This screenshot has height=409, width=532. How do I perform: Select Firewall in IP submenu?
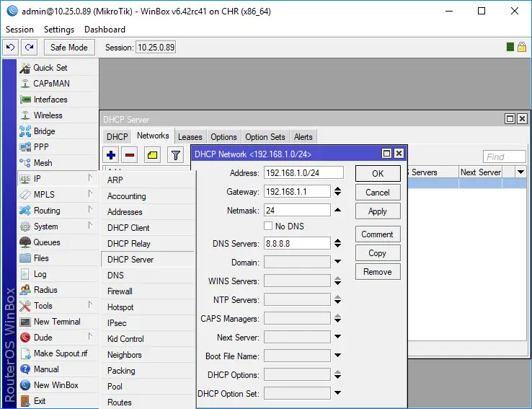coord(148,291)
